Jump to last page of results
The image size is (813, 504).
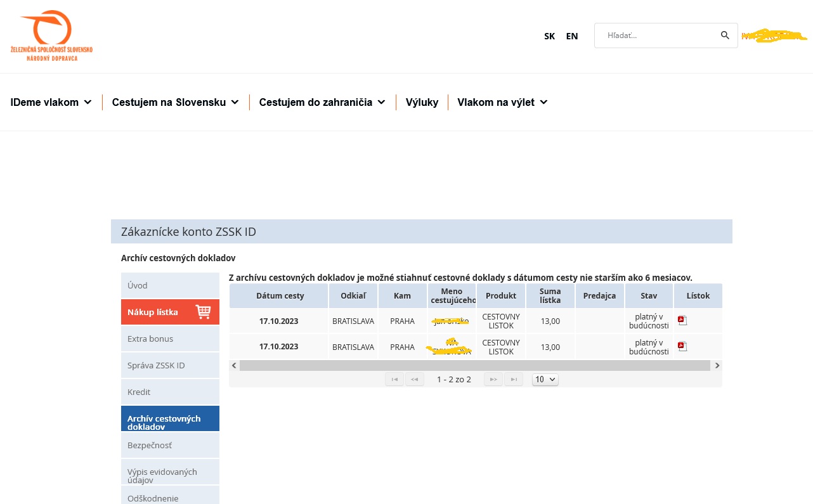[514, 379]
